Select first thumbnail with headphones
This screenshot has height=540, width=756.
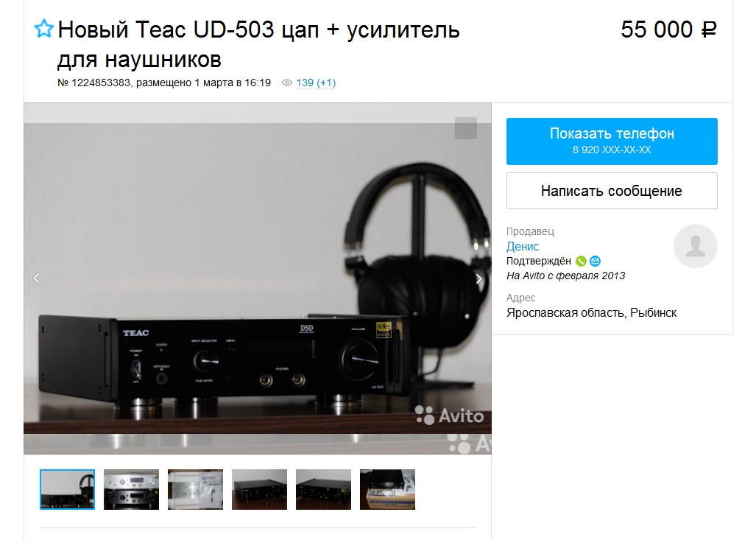pos(68,489)
